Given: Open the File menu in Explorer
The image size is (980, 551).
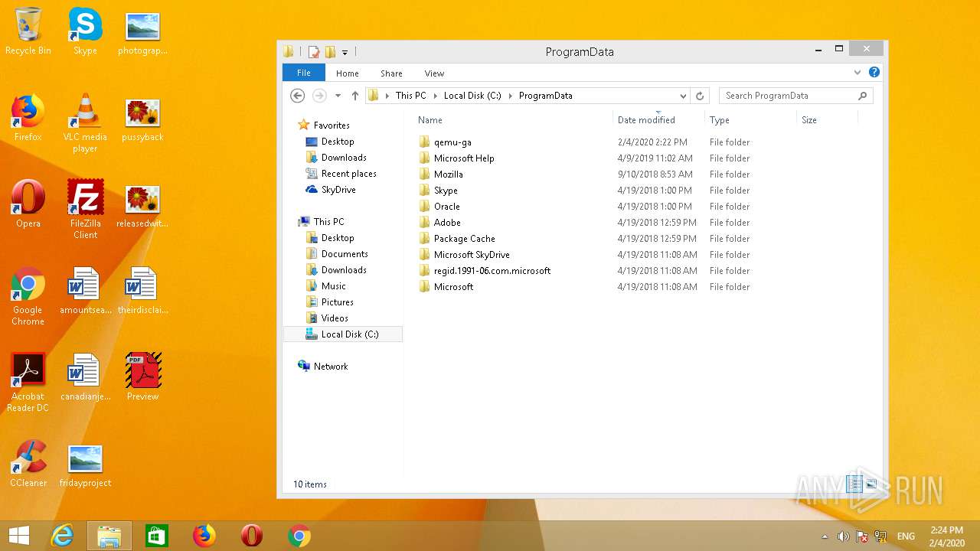Looking at the screenshot, I should (x=304, y=73).
